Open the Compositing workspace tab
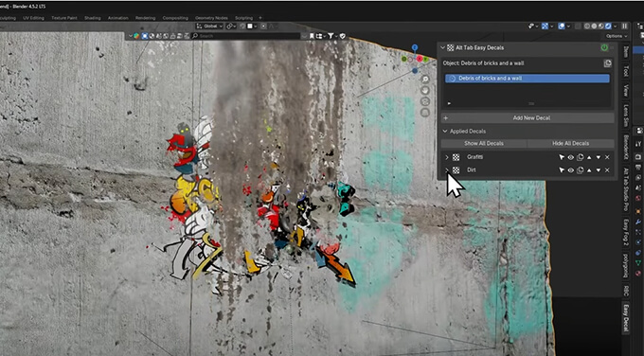 coord(175,18)
